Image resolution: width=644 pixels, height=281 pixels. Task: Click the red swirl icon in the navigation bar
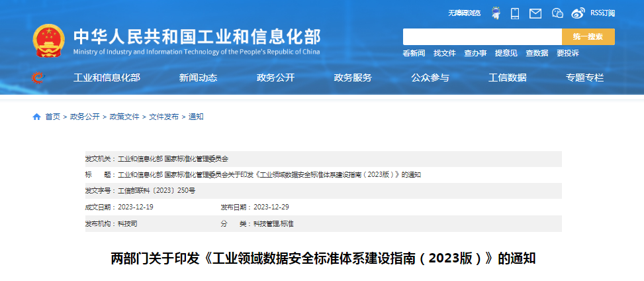(x=38, y=78)
